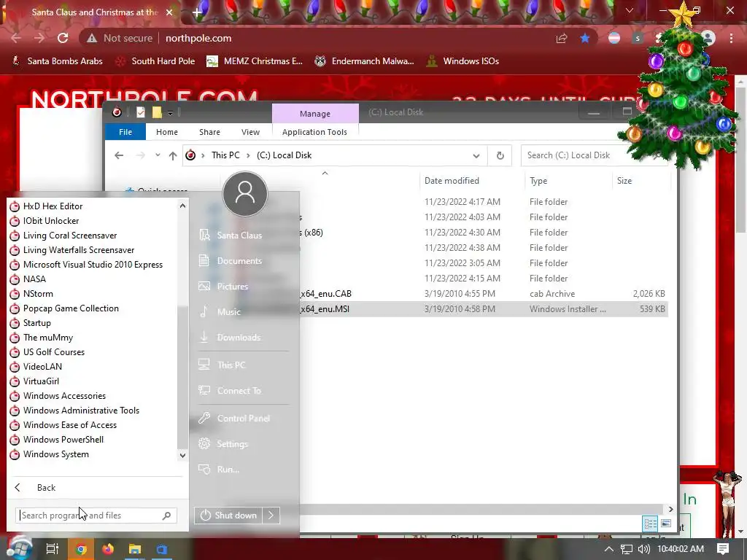Open the Explorer recent locations dropdown
Screen dimensions: 747x560
pyautogui.click(x=158, y=155)
